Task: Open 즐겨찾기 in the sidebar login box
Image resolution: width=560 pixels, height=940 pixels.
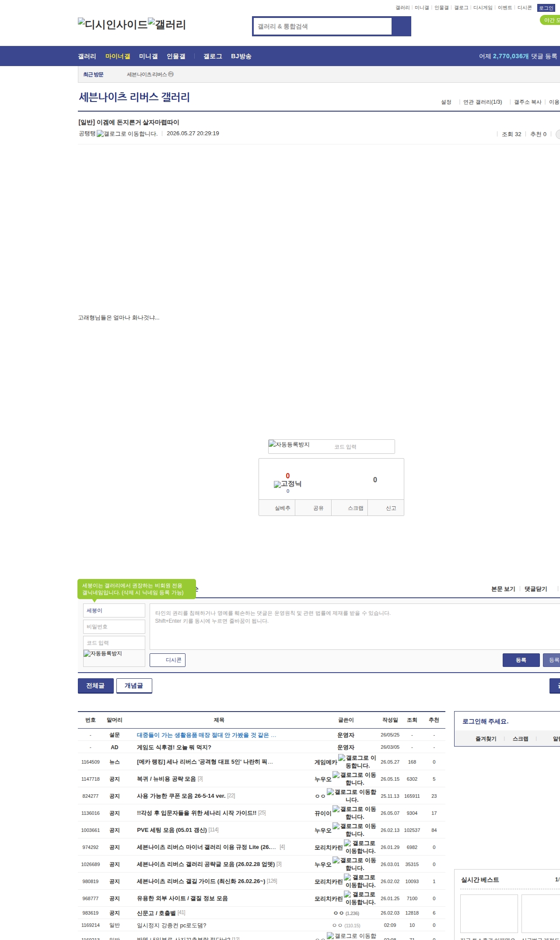Action: [x=486, y=739]
